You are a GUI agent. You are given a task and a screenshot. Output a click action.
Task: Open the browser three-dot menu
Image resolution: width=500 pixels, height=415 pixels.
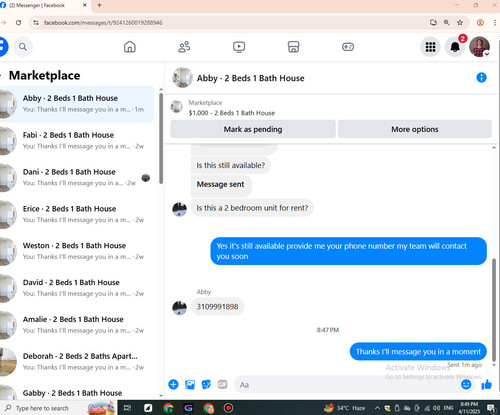coord(495,23)
